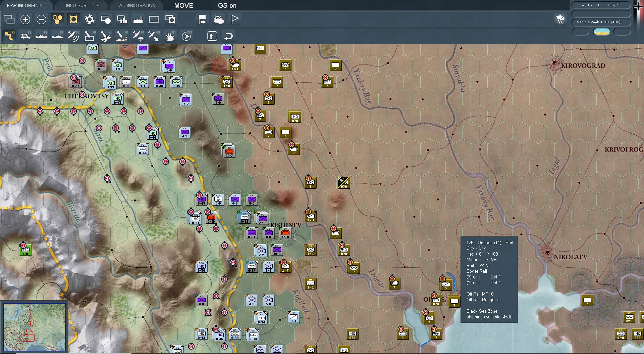
Task: Select the F6 bomb unit mode
Action: coord(90,36)
